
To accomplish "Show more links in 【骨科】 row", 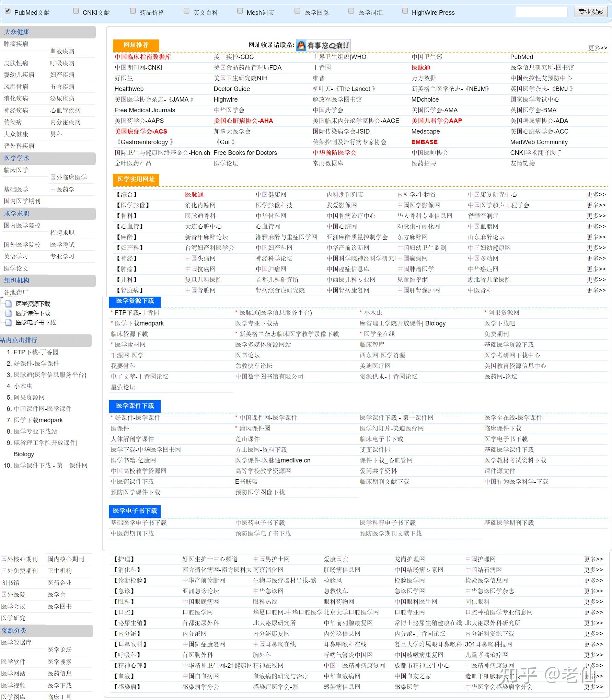I will pyautogui.click(x=596, y=216).
